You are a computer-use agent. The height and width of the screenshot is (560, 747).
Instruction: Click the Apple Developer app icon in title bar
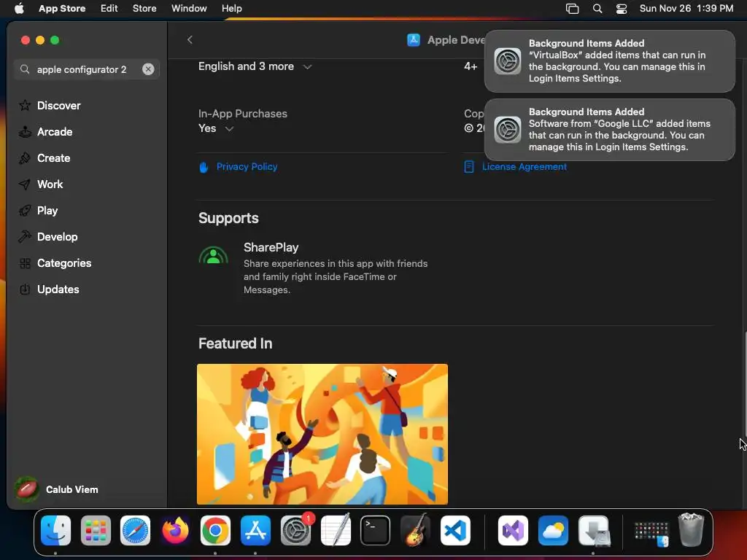(x=414, y=40)
